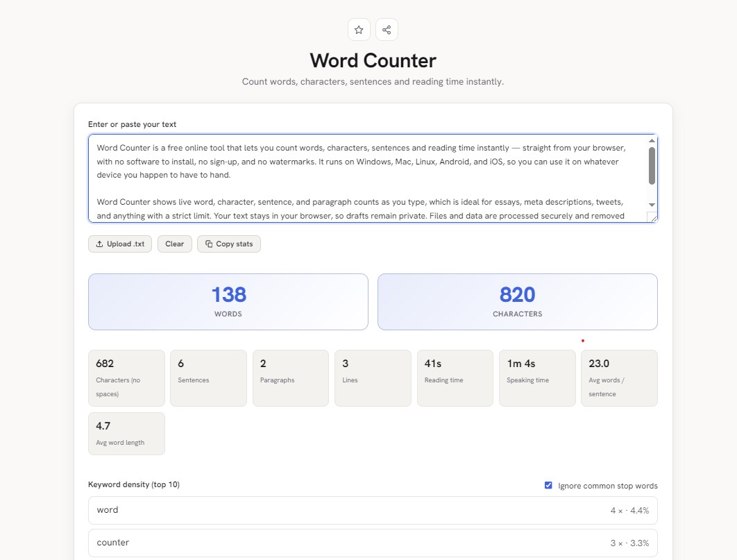Screen dimensions: 737x560
Task: Click the 'Enter or paste your text' label
Action: point(132,124)
